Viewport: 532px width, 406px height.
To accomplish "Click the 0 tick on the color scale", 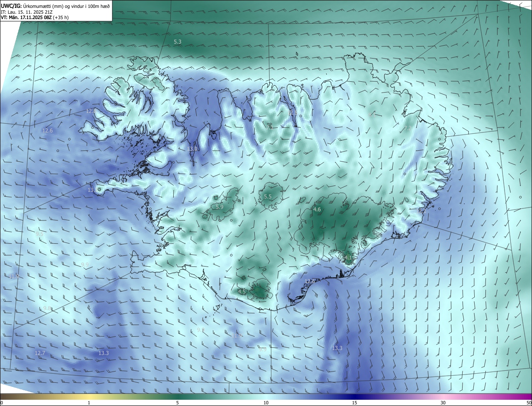I will pos(2,403).
